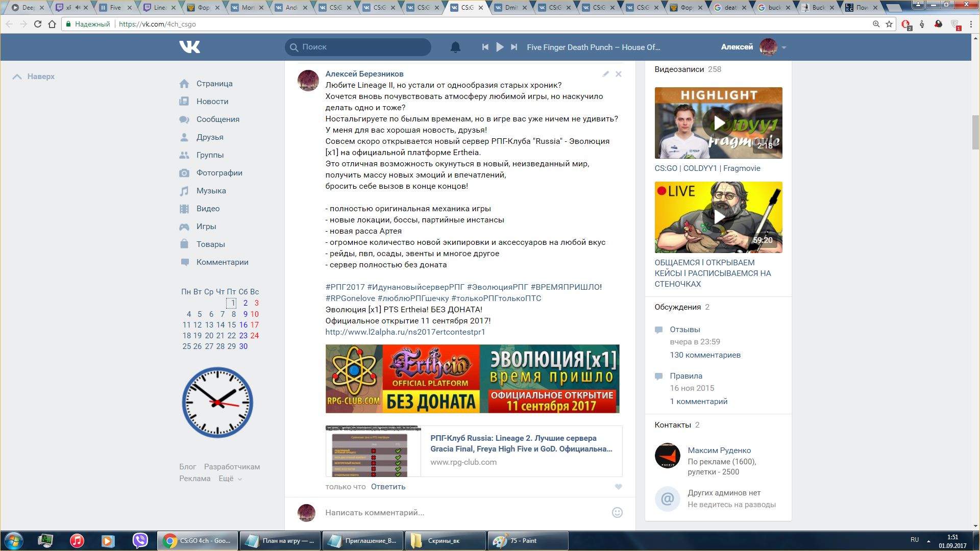Open Алексей Березников author link
Image resolution: width=980 pixels, height=551 pixels.
point(364,74)
